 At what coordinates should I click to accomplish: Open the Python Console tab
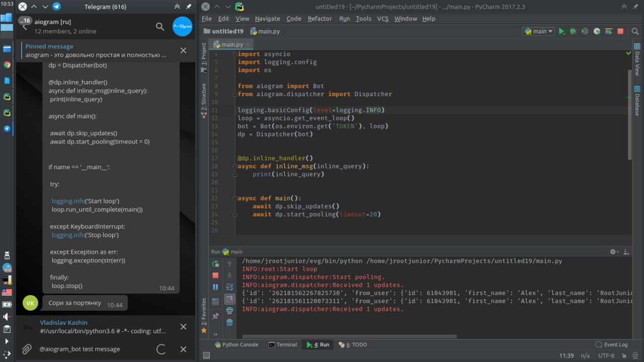tap(236, 345)
